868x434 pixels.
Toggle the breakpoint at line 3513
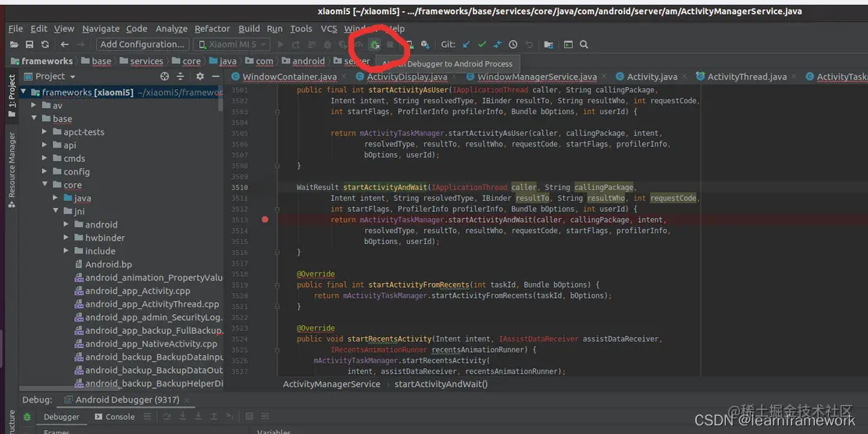click(265, 220)
